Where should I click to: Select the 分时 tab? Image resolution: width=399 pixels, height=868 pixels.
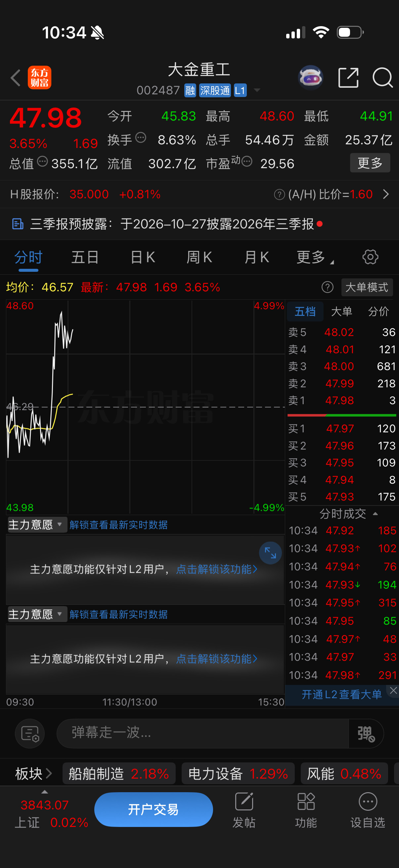click(28, 258)
